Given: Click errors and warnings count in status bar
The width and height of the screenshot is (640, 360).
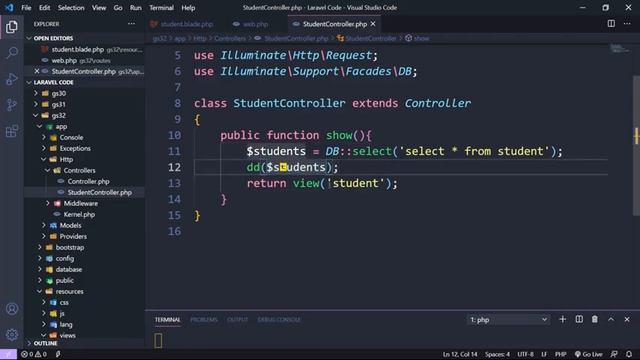Looking at the screenshot, I should pyautogui.click(x=34, y=354).
